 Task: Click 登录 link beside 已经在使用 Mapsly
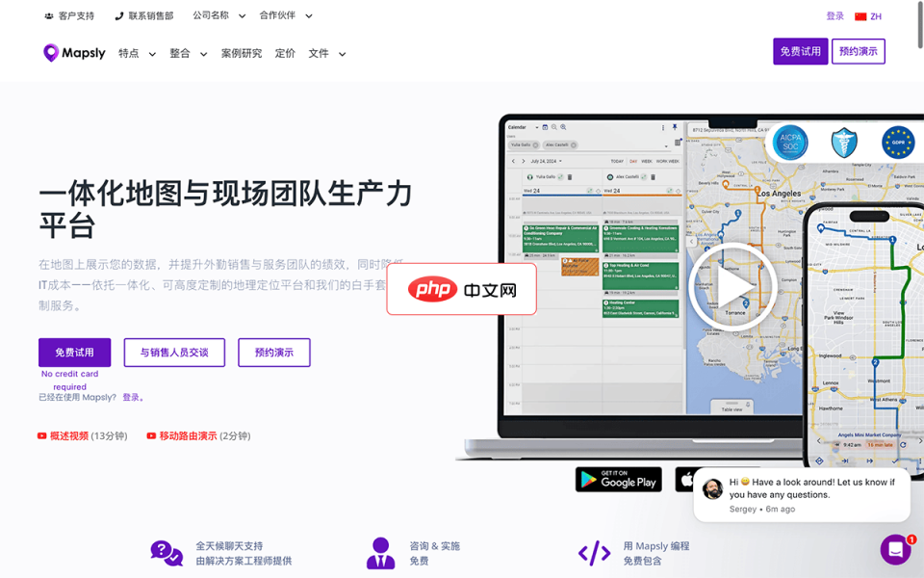pyautogui.click(x=131, y=398)
